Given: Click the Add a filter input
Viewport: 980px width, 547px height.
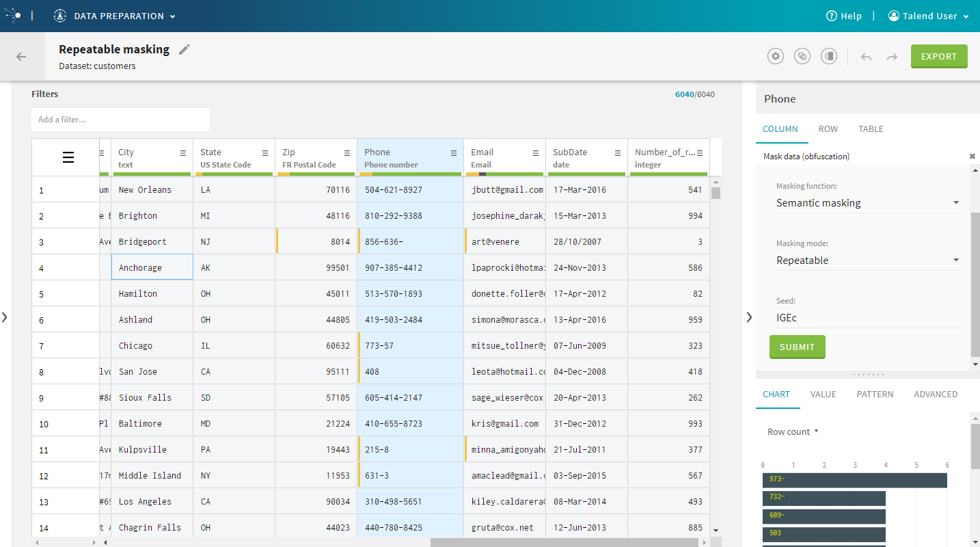Looking at the screenshot, I should coord(120,120).
